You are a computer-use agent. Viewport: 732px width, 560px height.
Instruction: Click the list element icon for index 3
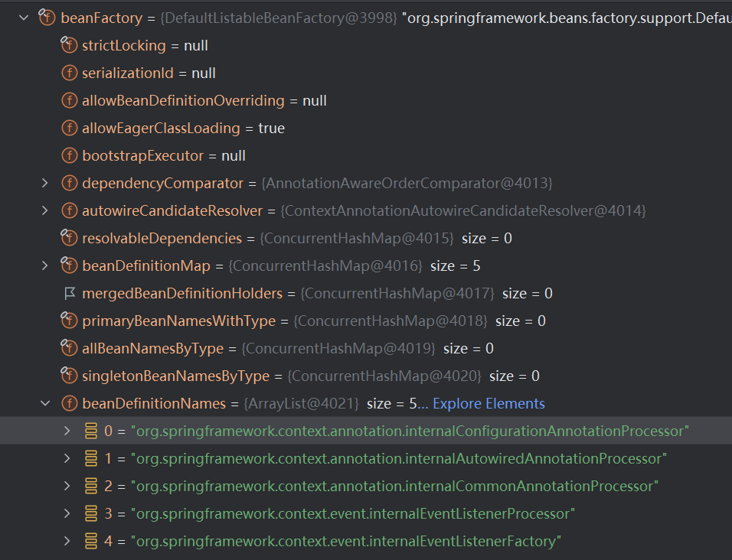tap(91, 514)
